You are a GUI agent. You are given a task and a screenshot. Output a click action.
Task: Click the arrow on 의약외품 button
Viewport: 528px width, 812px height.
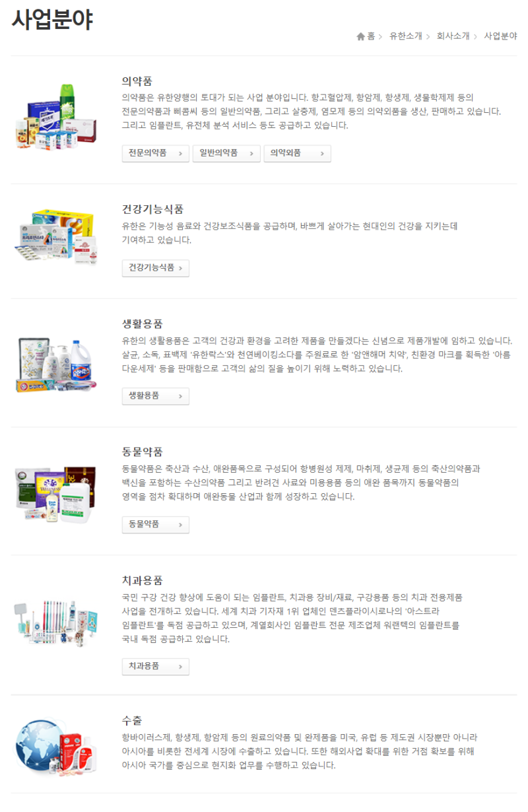coord(322,154)
